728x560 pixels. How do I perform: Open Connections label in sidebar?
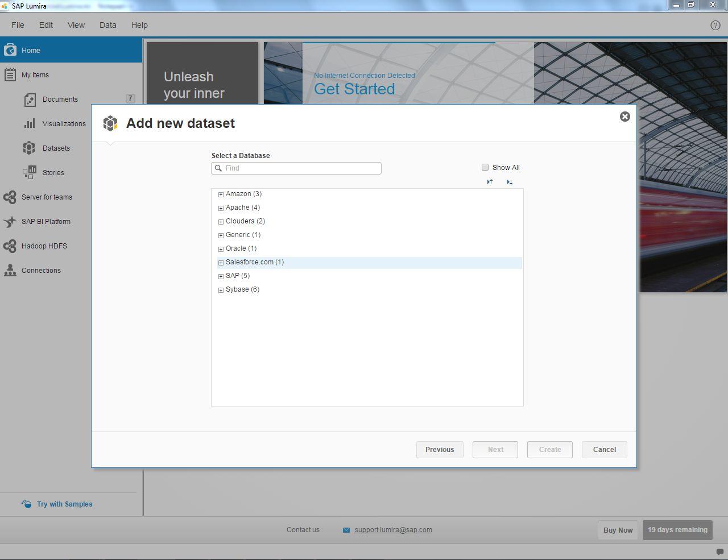point(41,271)
